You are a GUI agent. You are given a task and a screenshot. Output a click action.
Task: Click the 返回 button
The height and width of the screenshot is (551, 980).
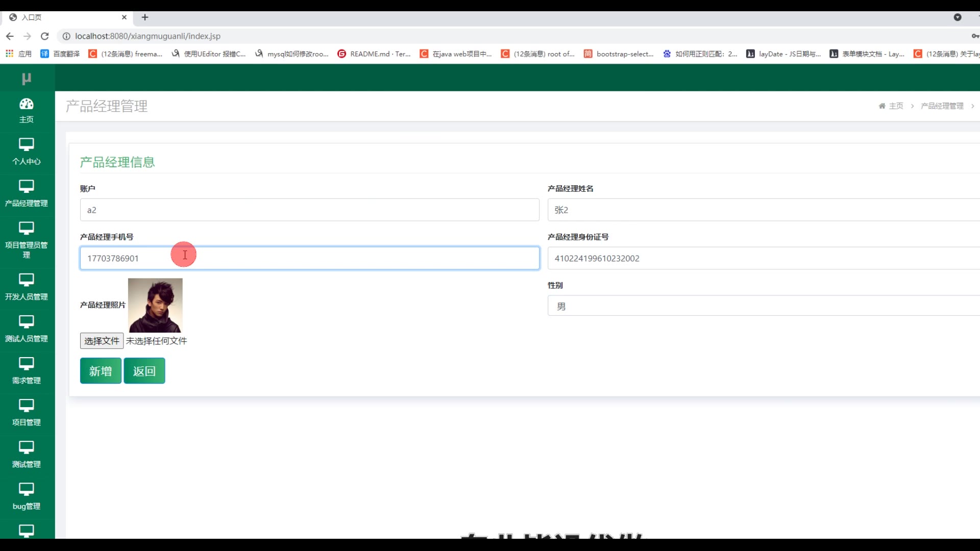coord(144,371)
